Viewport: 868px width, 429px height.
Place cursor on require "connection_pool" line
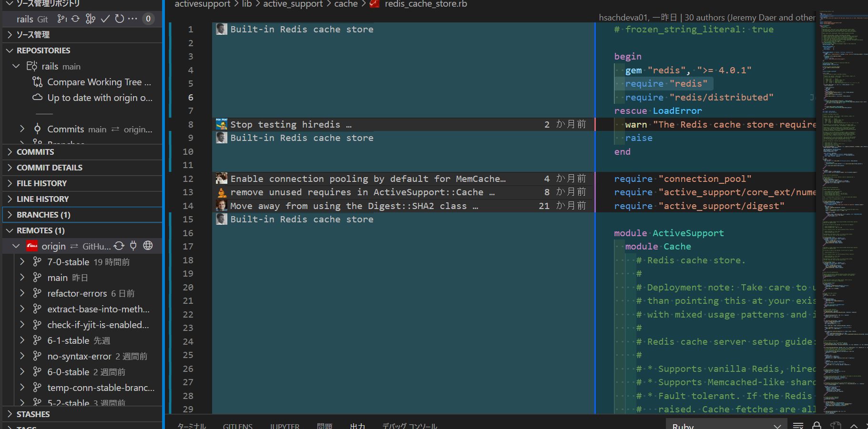tap(683, 179)
